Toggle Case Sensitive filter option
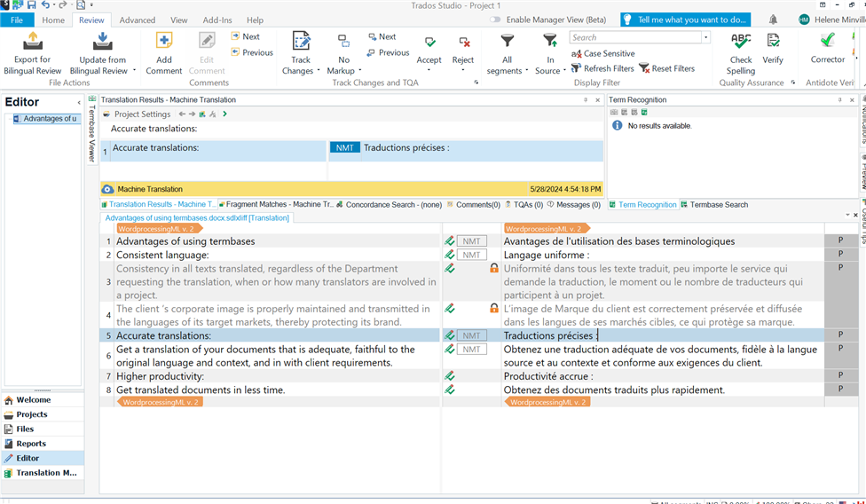The image size is (866, 504). (x=603, y=53)
